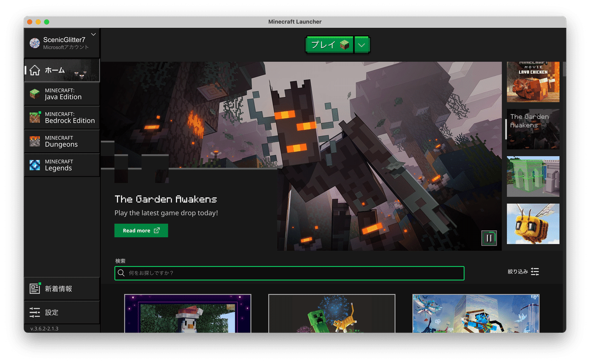Select The Garden Awakens carousel thumbnail
The image size is (590, 364).
coord(533,129)
